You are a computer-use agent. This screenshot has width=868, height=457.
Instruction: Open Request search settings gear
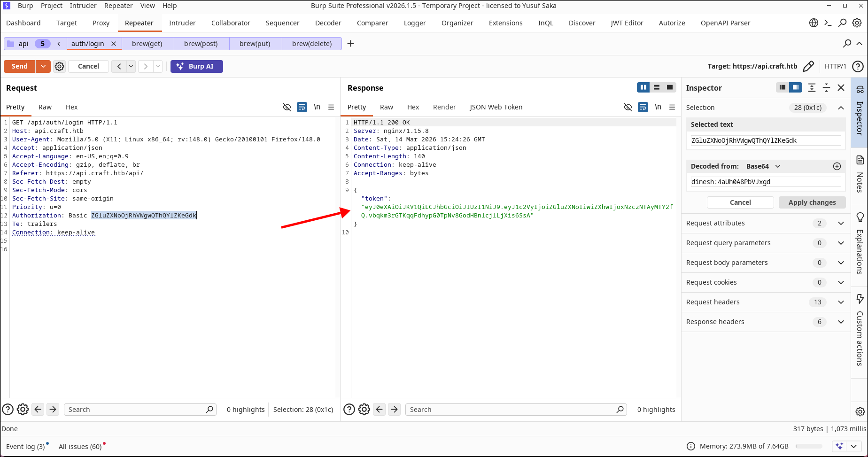coord(23,410)
